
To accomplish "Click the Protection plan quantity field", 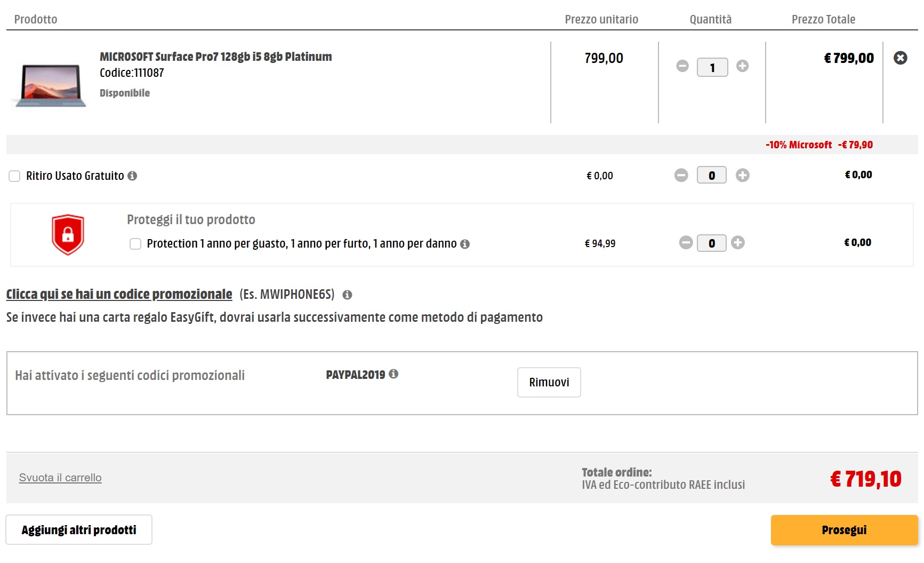I will tap(712, 243).
